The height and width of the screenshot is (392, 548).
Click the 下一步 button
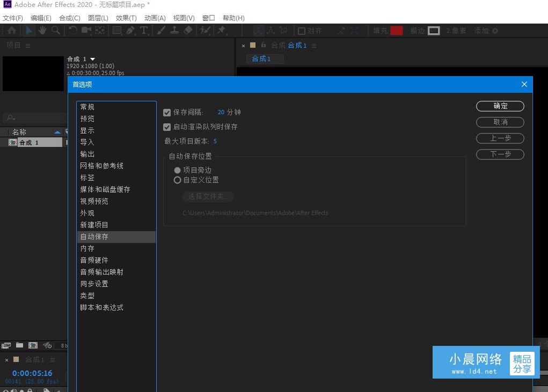point(500,154)
